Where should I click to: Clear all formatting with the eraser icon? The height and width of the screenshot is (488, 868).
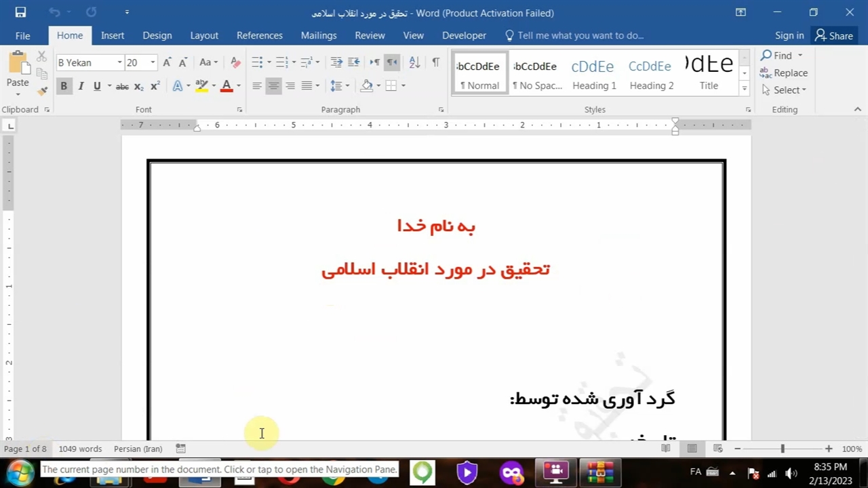tap(235, 62)
